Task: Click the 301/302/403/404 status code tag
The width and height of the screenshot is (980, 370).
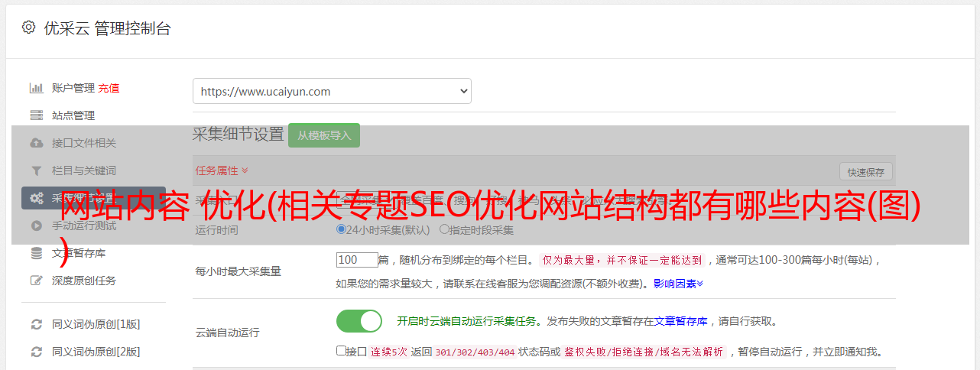Action: tap(474, 352)
